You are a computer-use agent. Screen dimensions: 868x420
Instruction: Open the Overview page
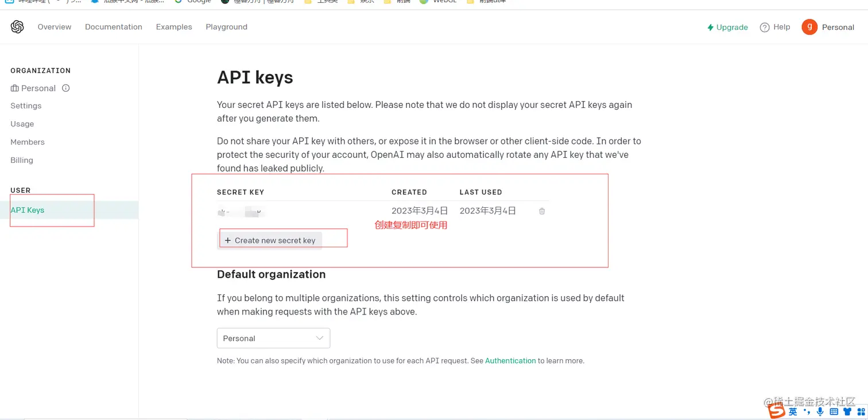point(55,27)
